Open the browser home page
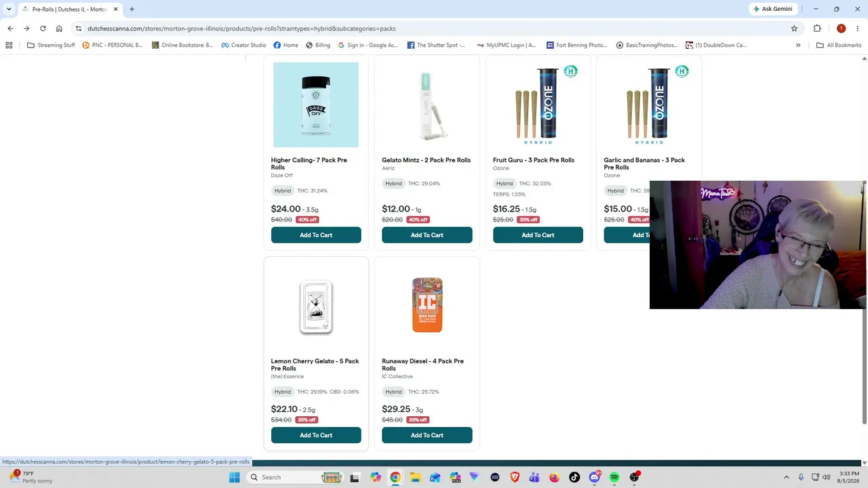Viewport: 868px width, 488px height. 59,28
